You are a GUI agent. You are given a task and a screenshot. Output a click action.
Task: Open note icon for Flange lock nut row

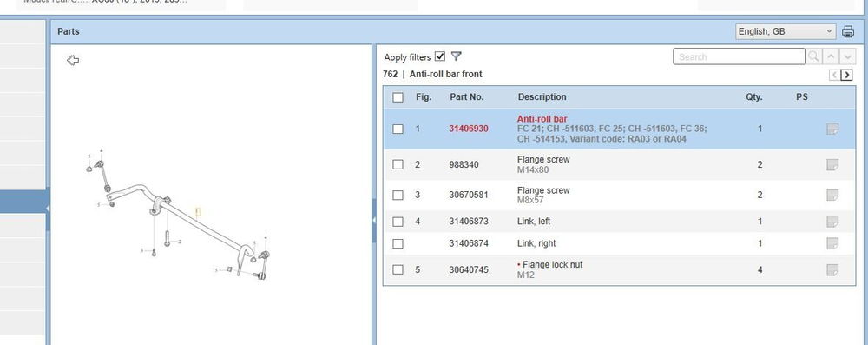832,269
